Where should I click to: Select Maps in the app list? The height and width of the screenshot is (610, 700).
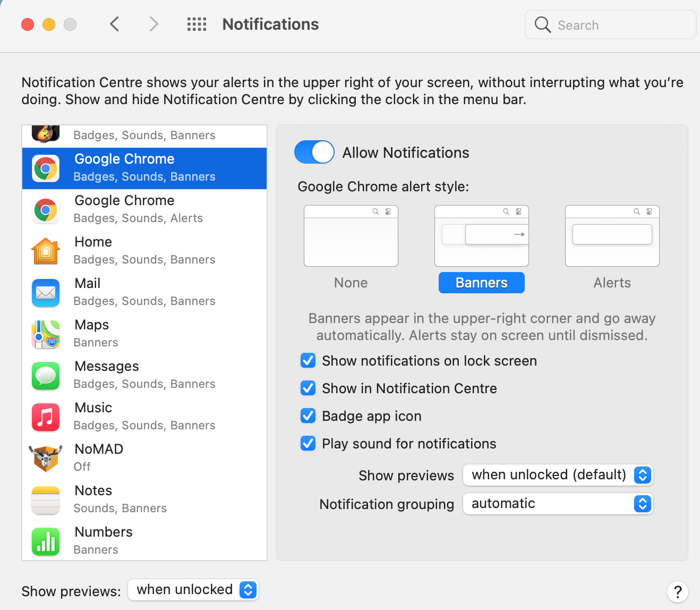click(144, 334)
